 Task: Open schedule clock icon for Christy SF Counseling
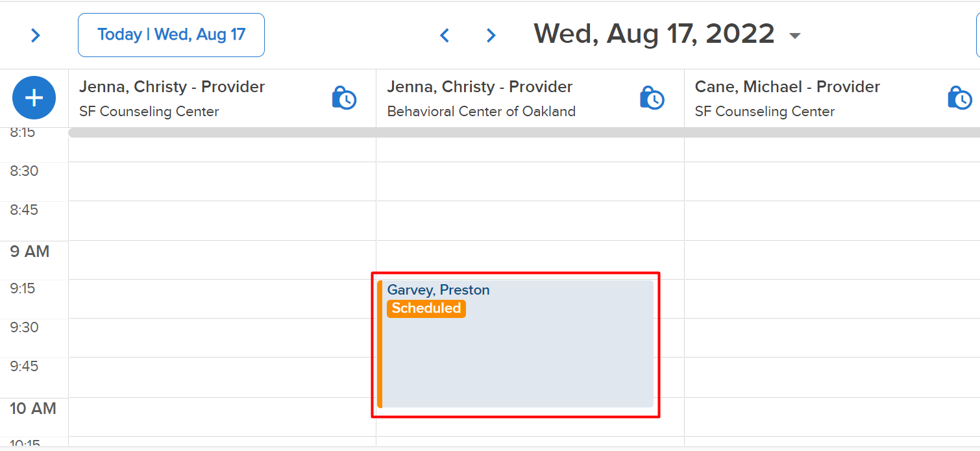coord(344,98)
